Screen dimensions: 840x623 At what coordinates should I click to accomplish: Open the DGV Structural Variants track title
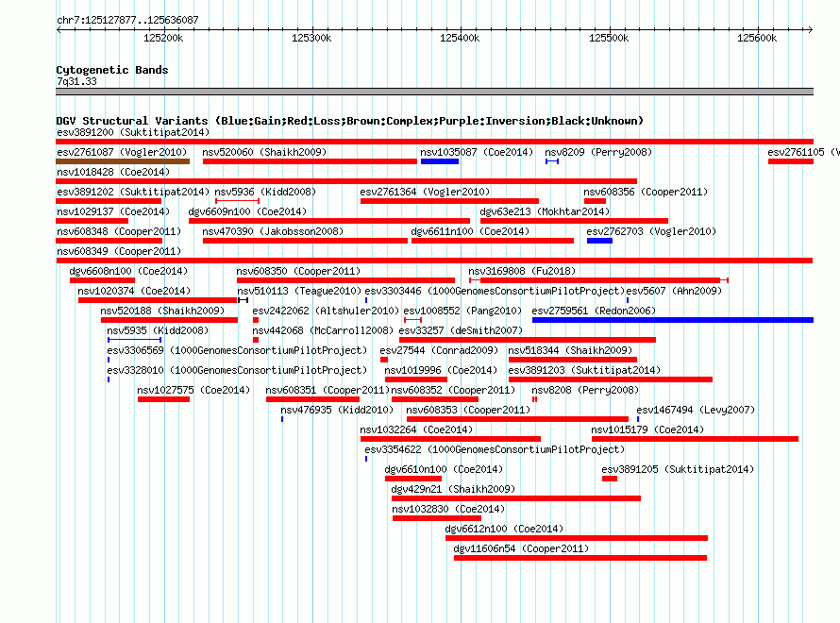(350, 121)
